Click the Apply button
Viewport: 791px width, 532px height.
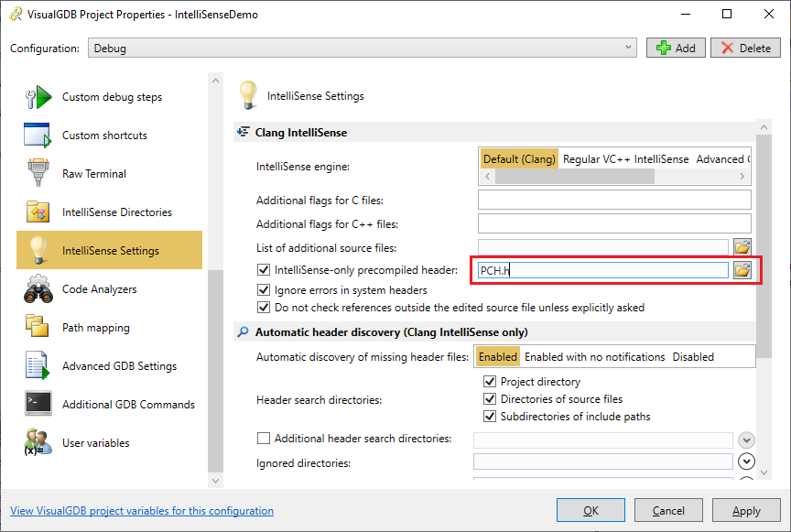point(746,510)
